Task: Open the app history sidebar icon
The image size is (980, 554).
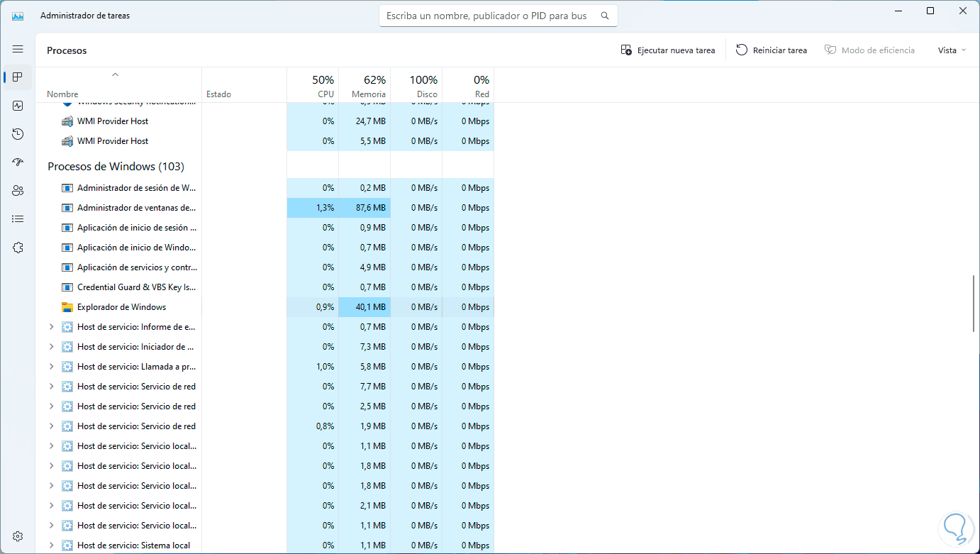Action: point(18,134)
